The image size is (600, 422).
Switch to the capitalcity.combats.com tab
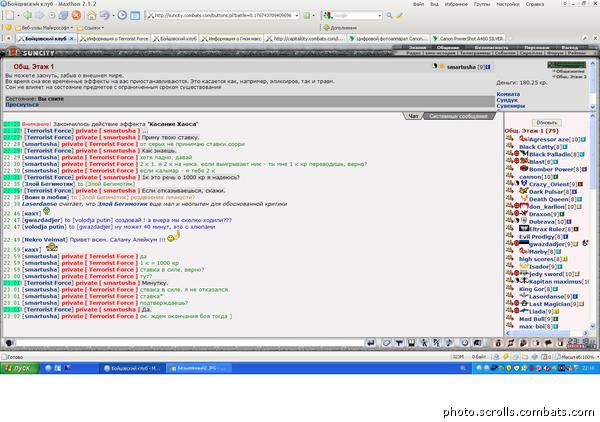(x=305, y=39)
